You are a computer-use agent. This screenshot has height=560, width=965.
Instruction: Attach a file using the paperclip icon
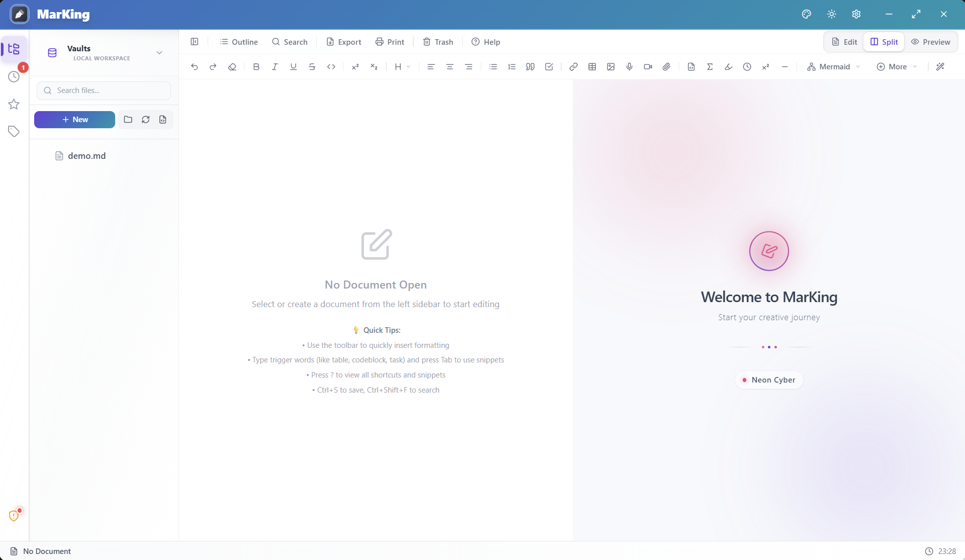point(666,66)
